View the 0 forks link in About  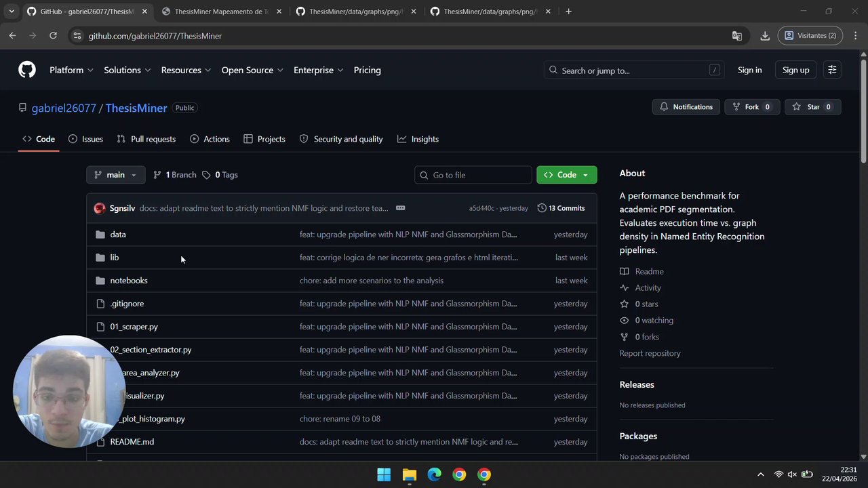click(x=639, y=337)
